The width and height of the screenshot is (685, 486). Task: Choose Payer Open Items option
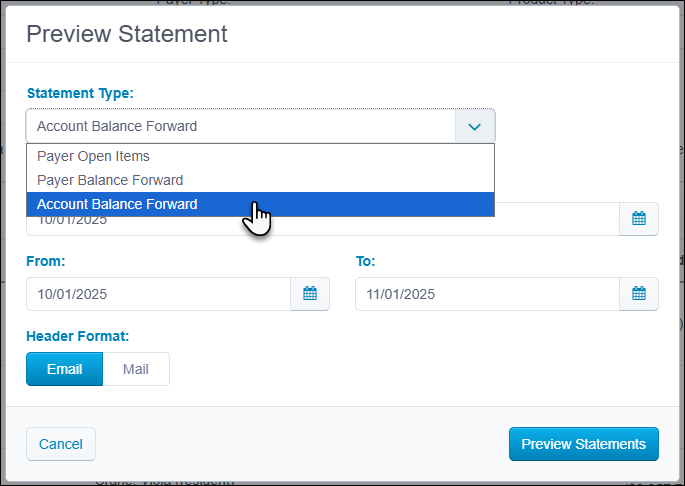click(260, 156)
